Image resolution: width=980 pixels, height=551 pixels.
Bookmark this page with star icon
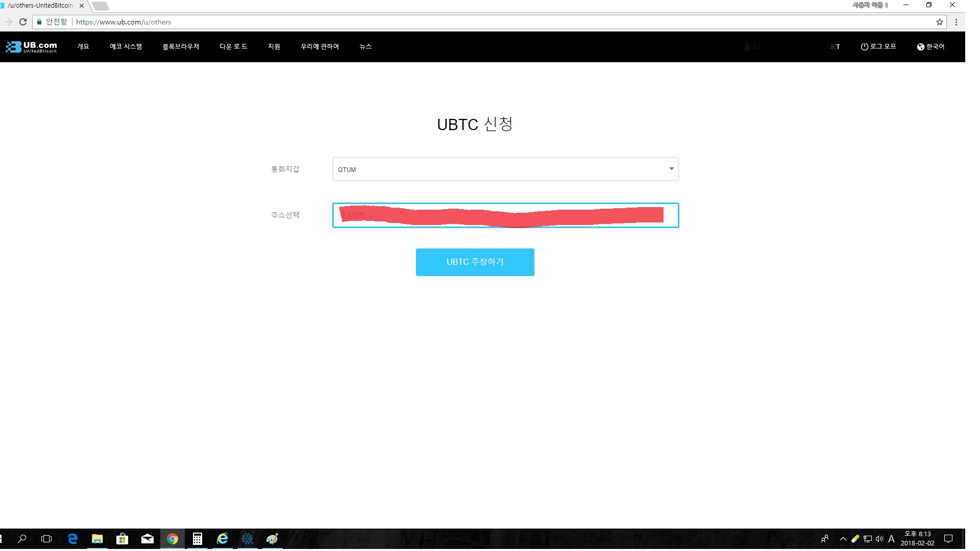click(x=939, y=22)
